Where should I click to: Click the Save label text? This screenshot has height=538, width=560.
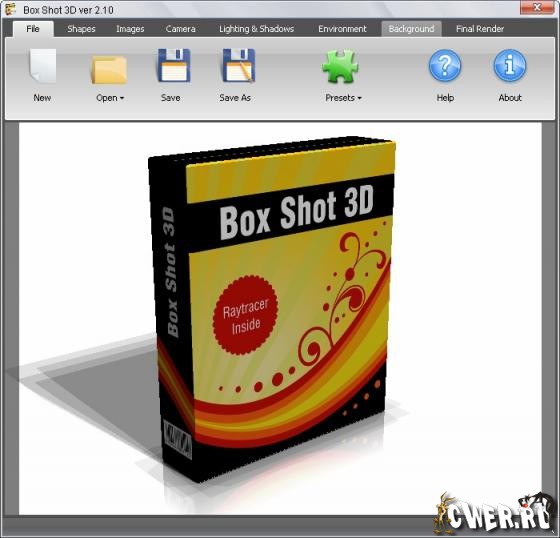click(170, 98)
